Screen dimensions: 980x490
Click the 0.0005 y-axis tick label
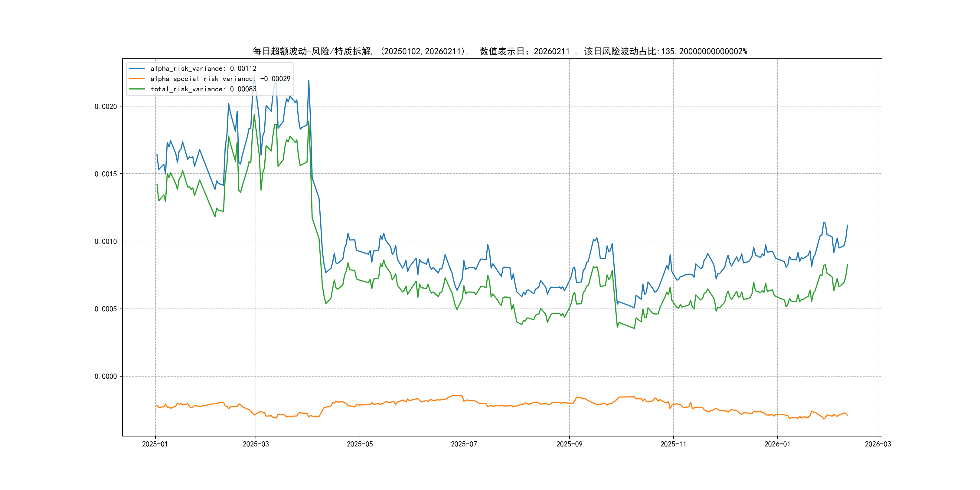tap(106, 309)
